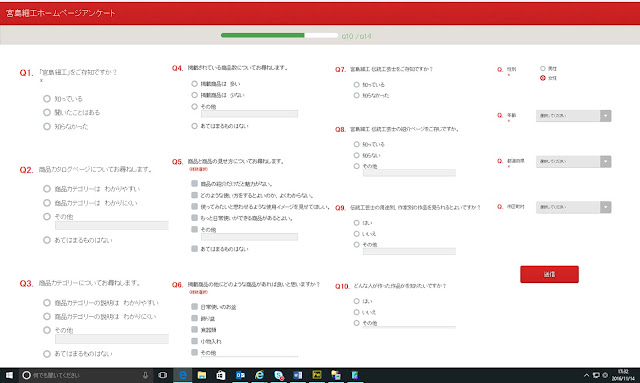Open Outlook from the taskbar

240,375
